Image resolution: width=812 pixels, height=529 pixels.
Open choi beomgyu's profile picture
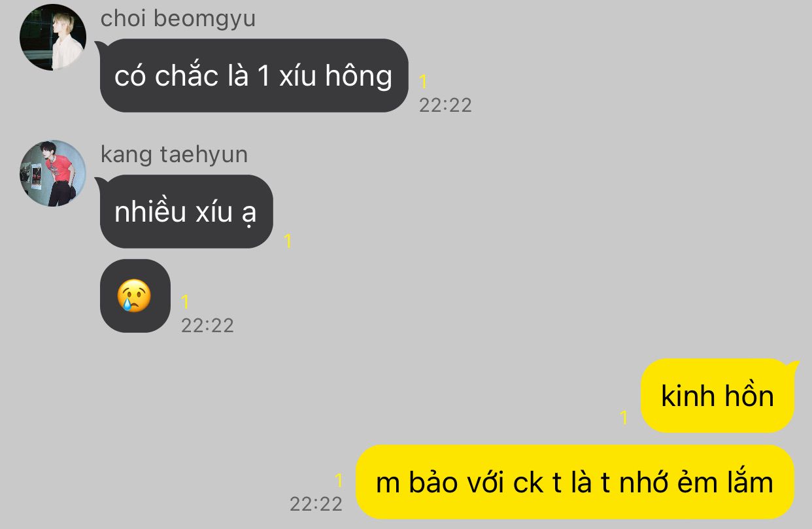coord(53,37)
